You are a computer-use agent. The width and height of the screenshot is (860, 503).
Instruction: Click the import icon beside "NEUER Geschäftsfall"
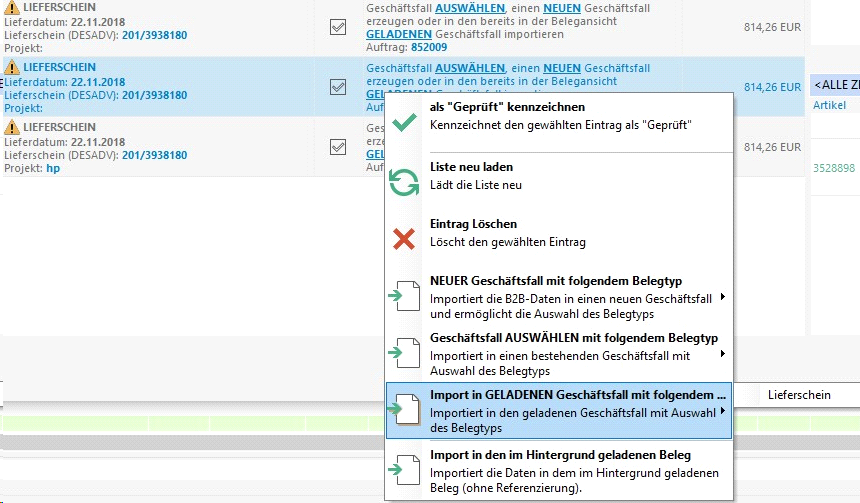tap(404, 297)
